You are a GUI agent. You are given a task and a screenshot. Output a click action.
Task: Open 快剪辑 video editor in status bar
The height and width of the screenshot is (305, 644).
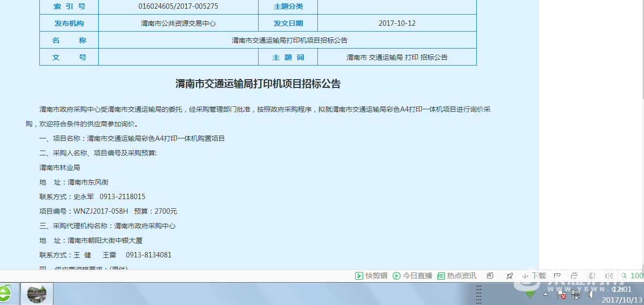pyautogui.click(x=371, y=276)
